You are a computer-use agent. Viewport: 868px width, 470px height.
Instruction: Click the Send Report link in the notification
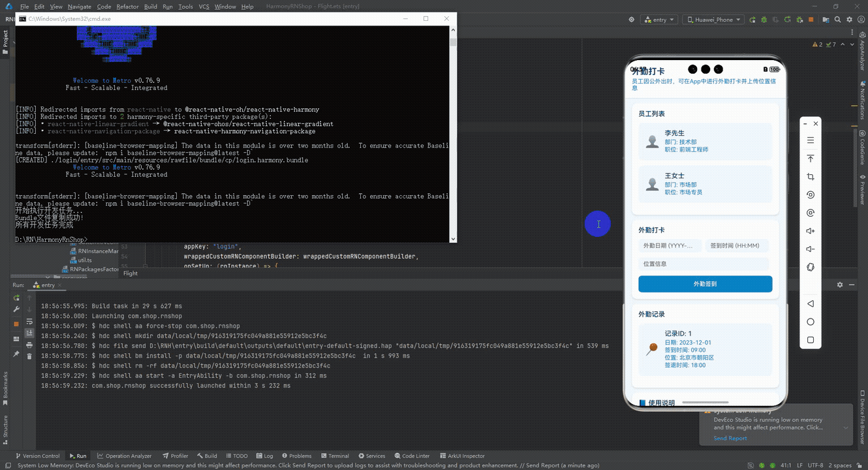(730, 438)
